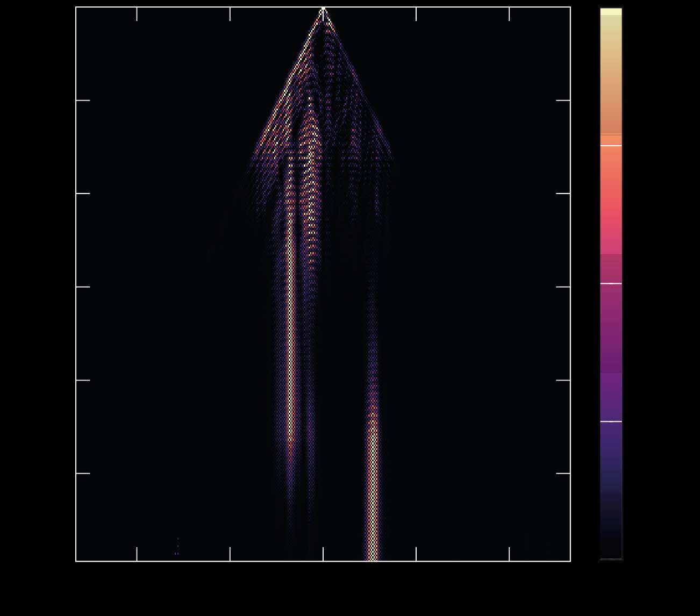Click the leftmost tick mark on the bottom axis
Screen dimensions: 700x616
[x=137, y=554]
